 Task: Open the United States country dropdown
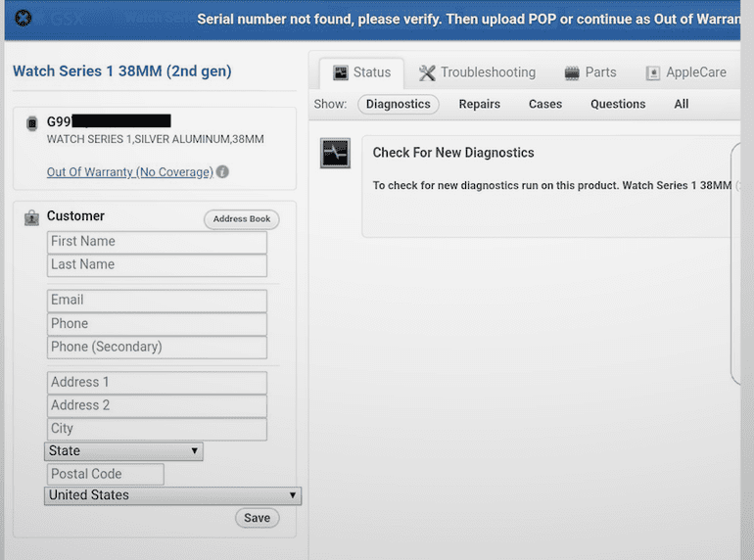tap(172, 495)
